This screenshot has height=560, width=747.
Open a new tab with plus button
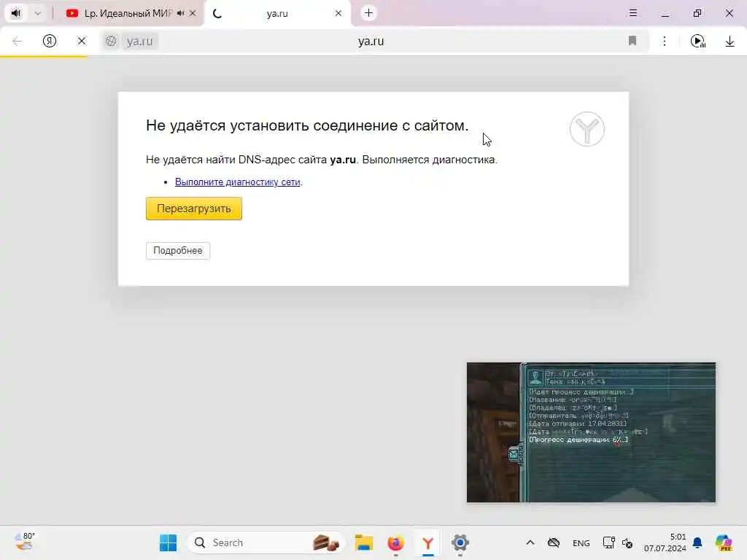368,13
